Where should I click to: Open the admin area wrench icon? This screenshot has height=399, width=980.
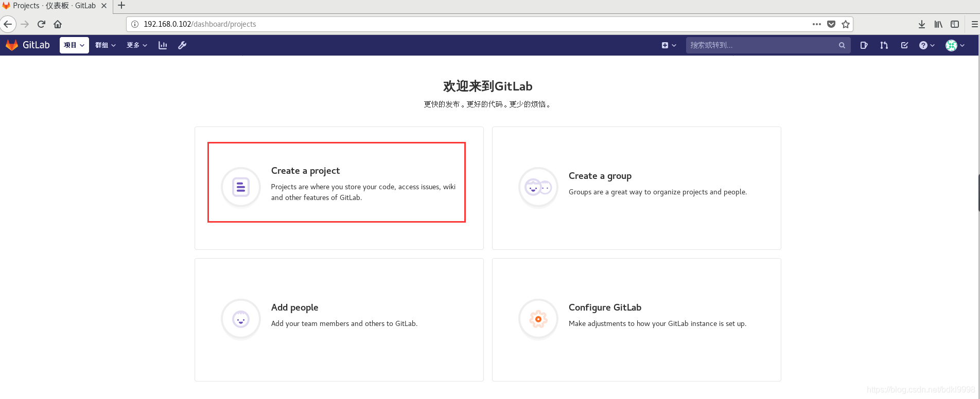click(x=182, y=45)
